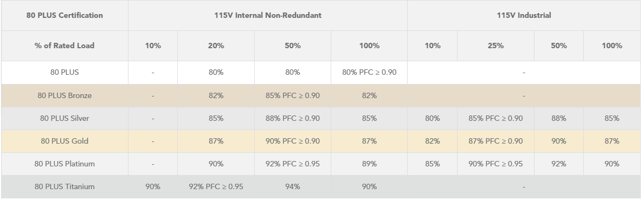Click the 80 PLUS Silver row label
This screenshot has height=200, width=644.
[65, 118]
